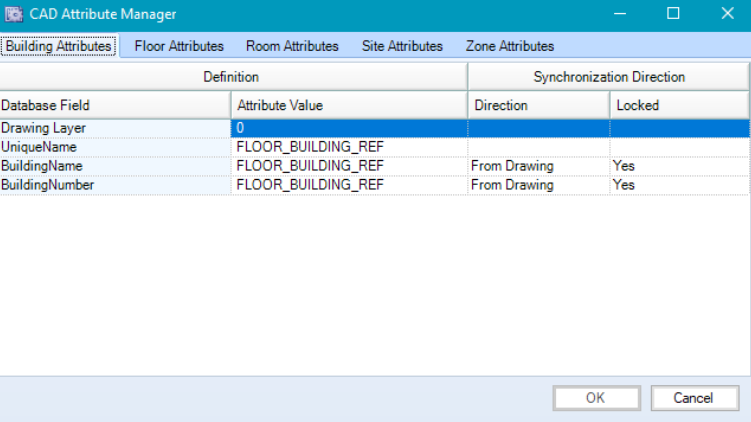The image size is (751, 422).
Task: Click the Direction column header
Action: (x=538, y=105)
